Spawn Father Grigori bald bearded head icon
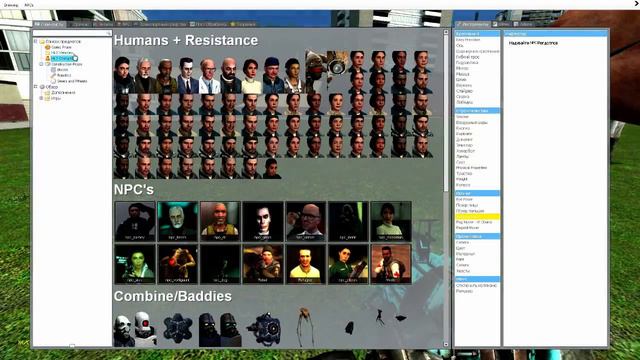 [x=230, y=75]
